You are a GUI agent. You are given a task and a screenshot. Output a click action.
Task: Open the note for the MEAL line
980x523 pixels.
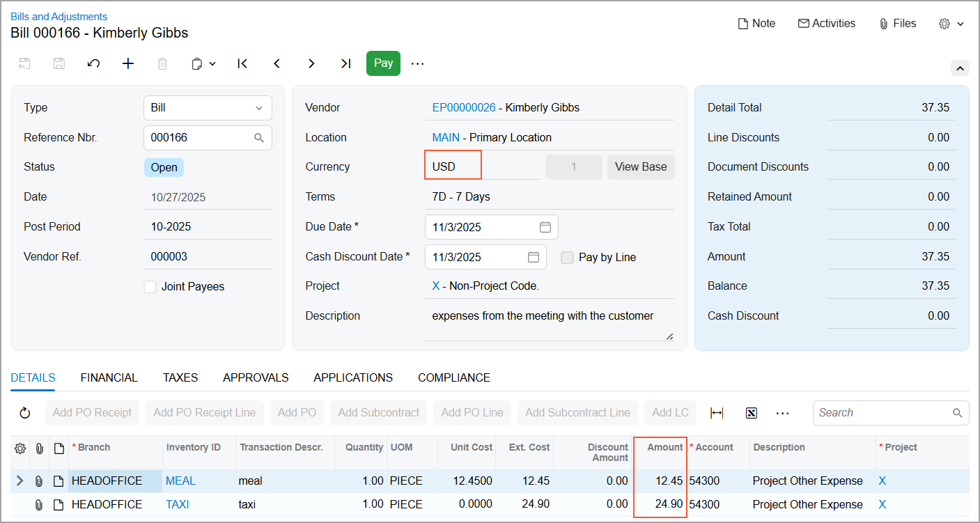[x=59, y=481]
